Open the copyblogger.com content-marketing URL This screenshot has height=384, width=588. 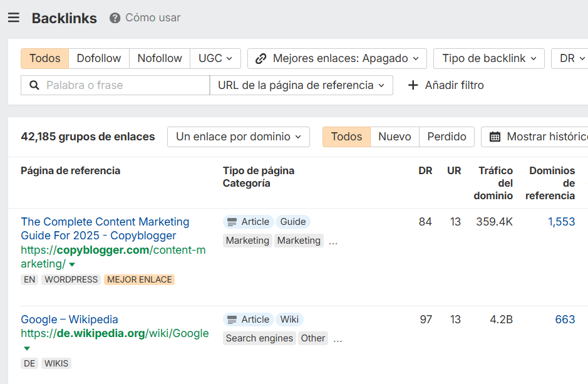pos(113,257)
